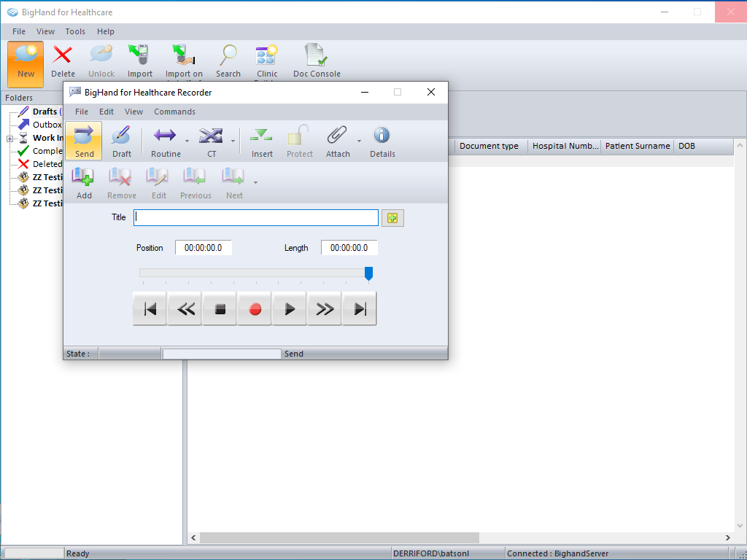747x560 pixels.
Task: Click the CT workflow button
Action: (x=211, y=141)
